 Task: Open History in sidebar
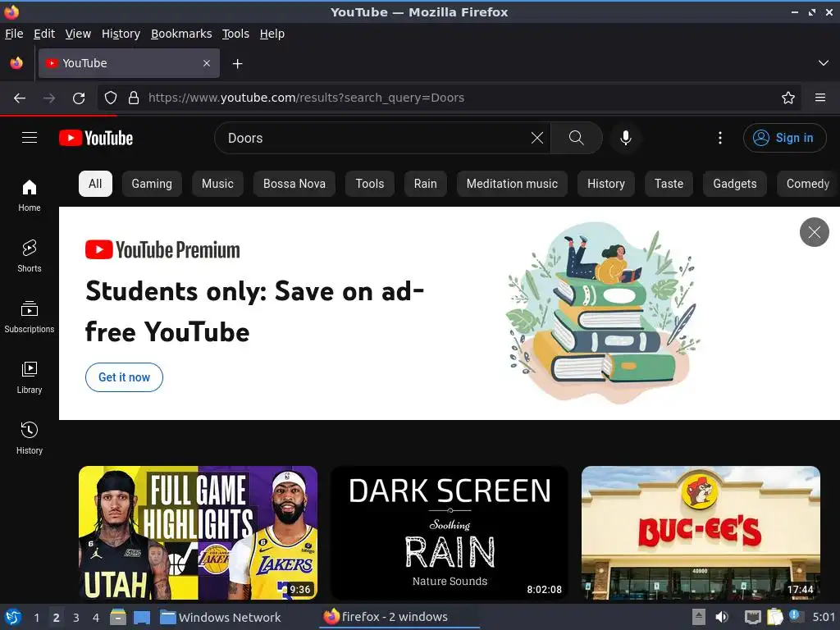coord(30,438)
